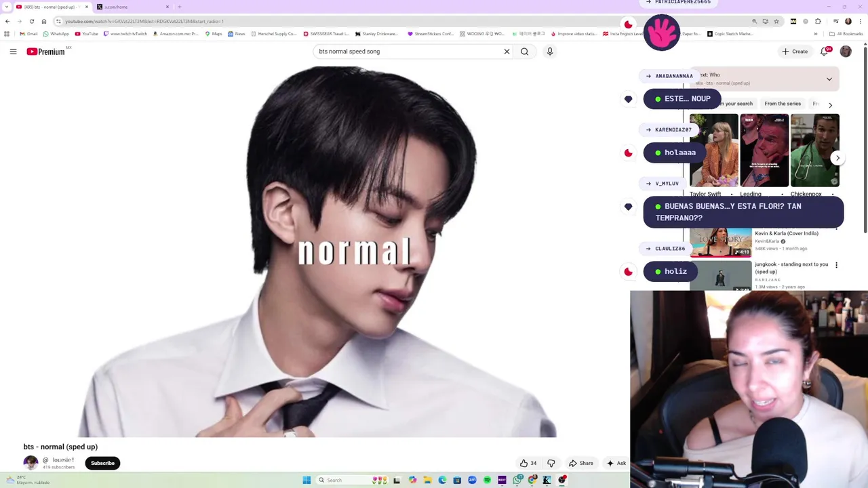Screen dimensions: 868x488
Task: Open weather widget showing 24°C
Action: [27, 480]
